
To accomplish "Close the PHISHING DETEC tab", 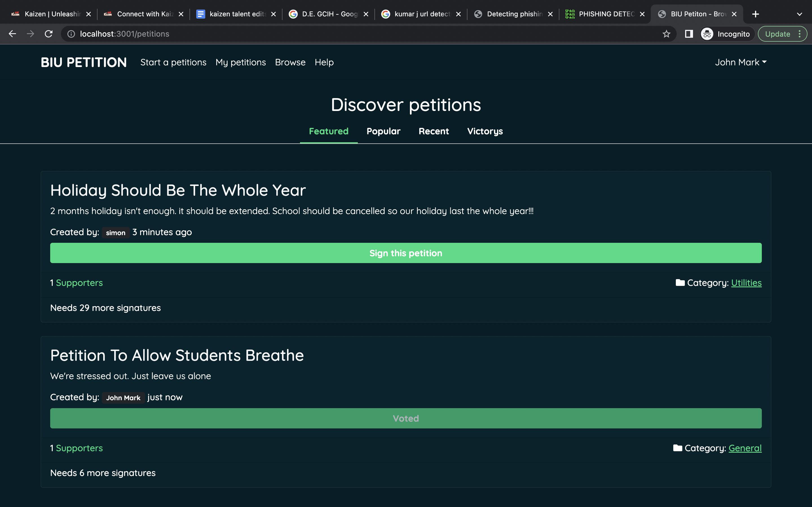I will [642, 14].
